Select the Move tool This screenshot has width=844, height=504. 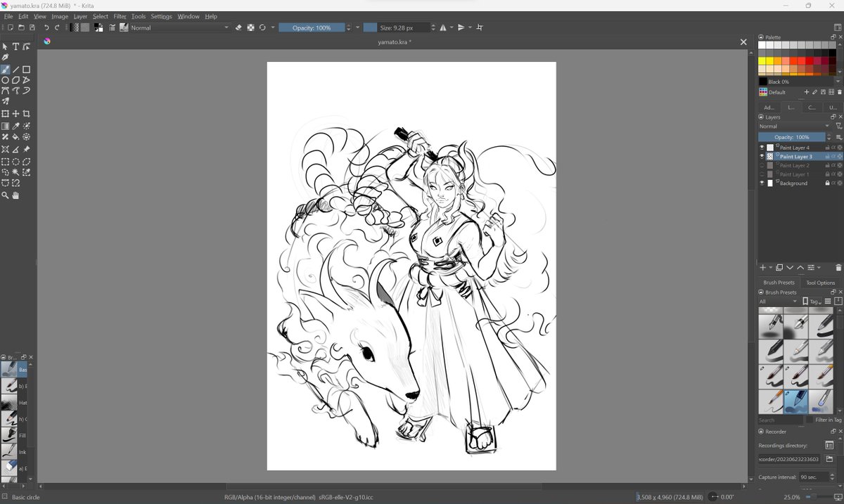[15, 113]
